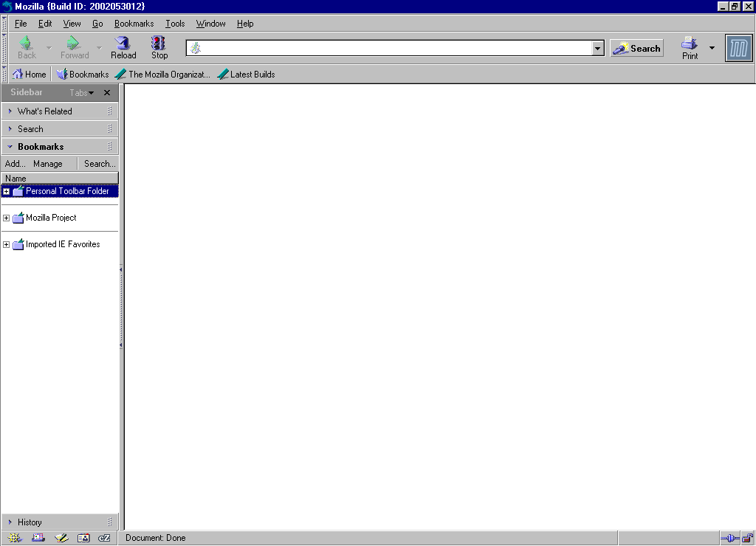Click the Sidebar header title
The width and height of the screenshot is (756, 546).
(27, 92)
